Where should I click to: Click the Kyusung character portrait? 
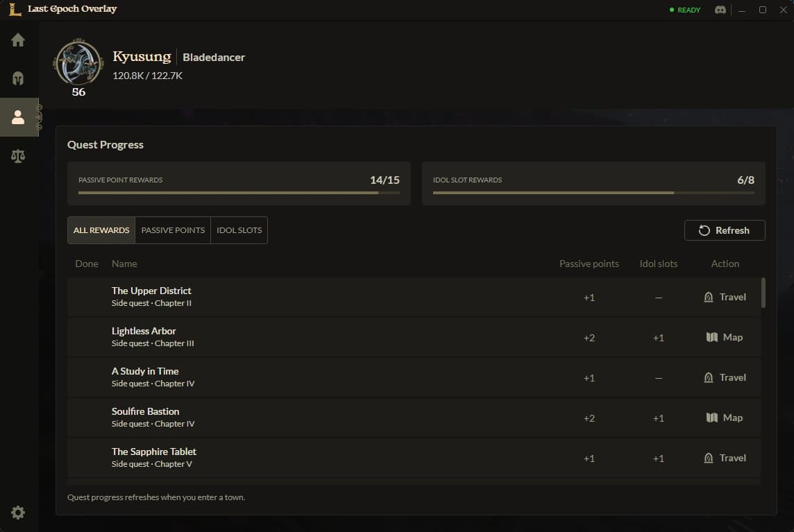(78, 62)
